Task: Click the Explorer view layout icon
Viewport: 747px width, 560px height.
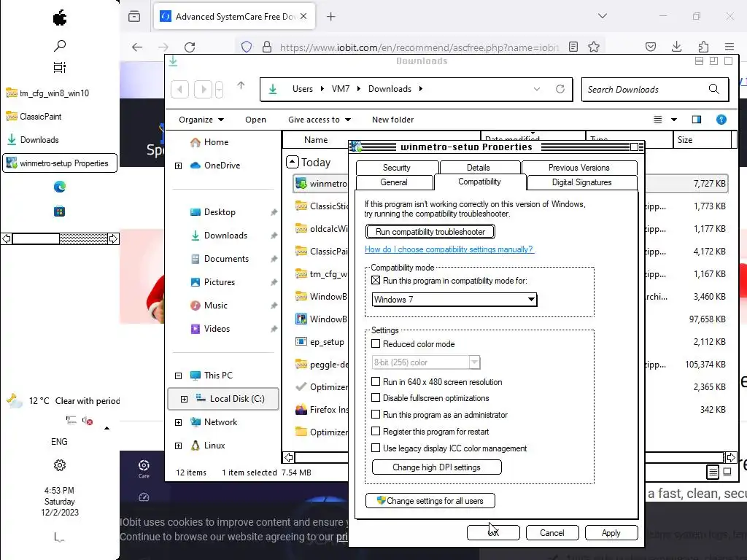Action: pyautogui.click(x=658, y=120)
